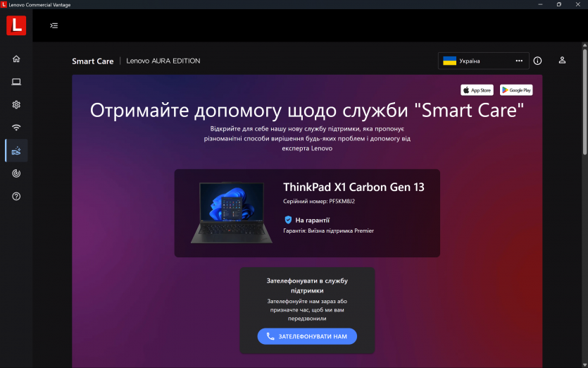Click the На гарантії warranty shield status
This screenshot has width=588, height=368.
coord(307,220)
